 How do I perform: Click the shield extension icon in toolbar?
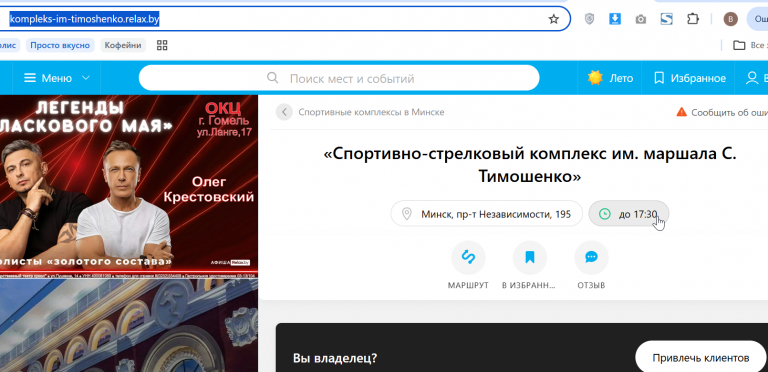(x=590, y=19)
